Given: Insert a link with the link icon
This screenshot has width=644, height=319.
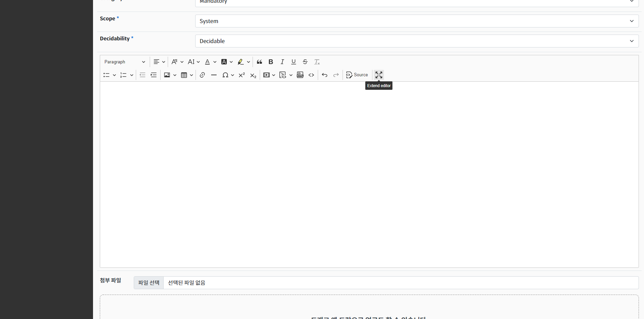Looking at the screenshot, I should 202,75.
